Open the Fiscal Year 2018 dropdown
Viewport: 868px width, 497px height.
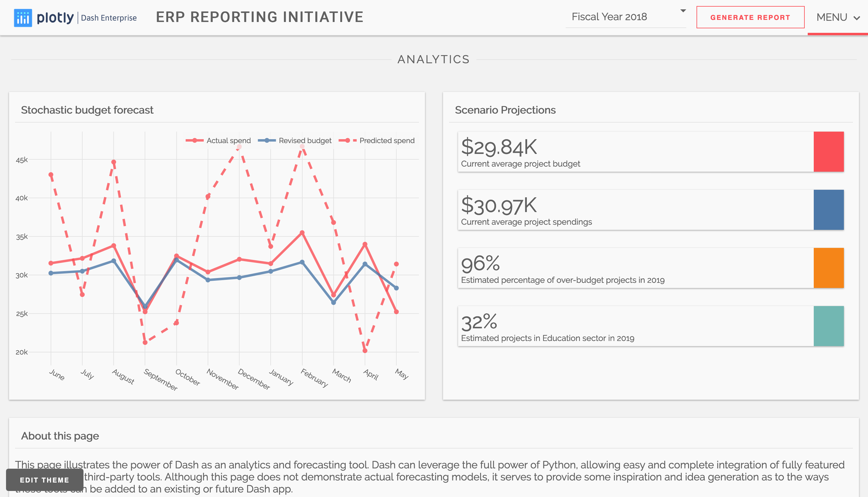tap(609, 17)
